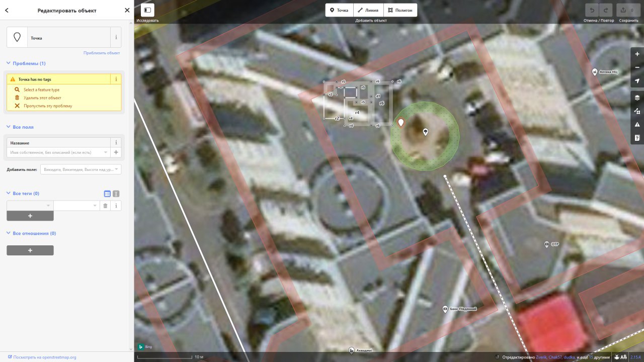Zoom out the map with minus button
644x362 pixels.
(637, 67)
